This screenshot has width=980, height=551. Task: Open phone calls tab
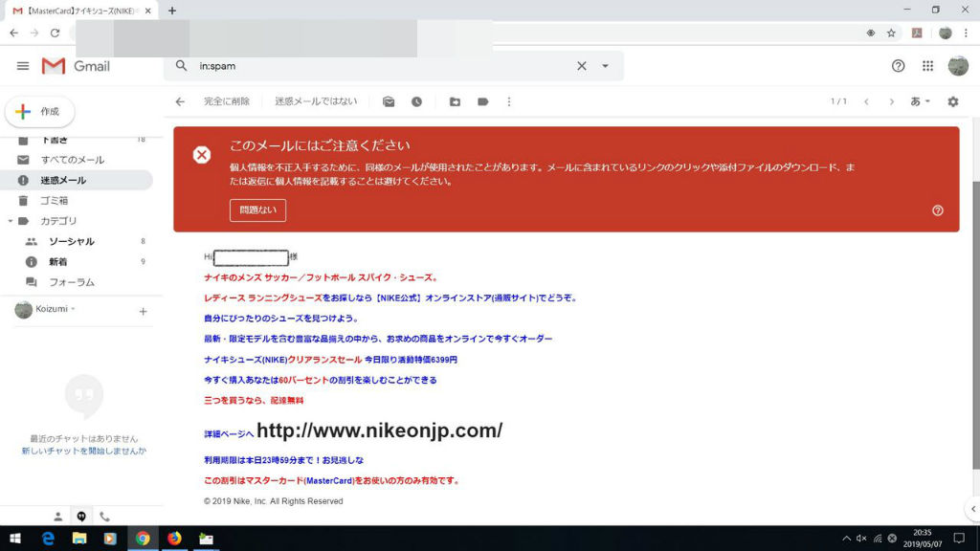point(104,516)
